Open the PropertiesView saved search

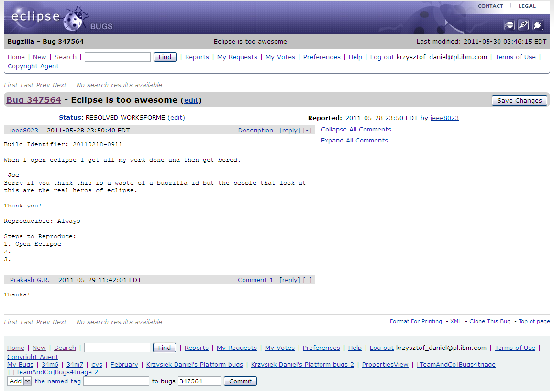point(385,365)
